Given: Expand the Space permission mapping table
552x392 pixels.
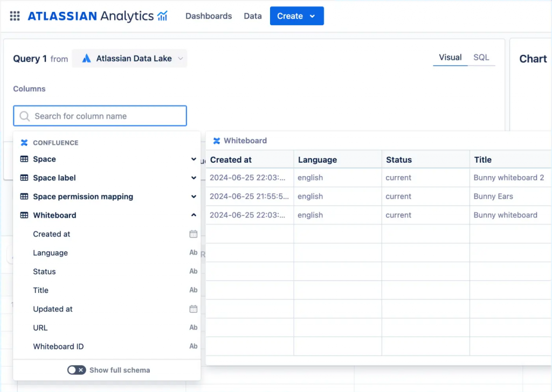Looking at the screenshot, I should (x=194, y=196).
